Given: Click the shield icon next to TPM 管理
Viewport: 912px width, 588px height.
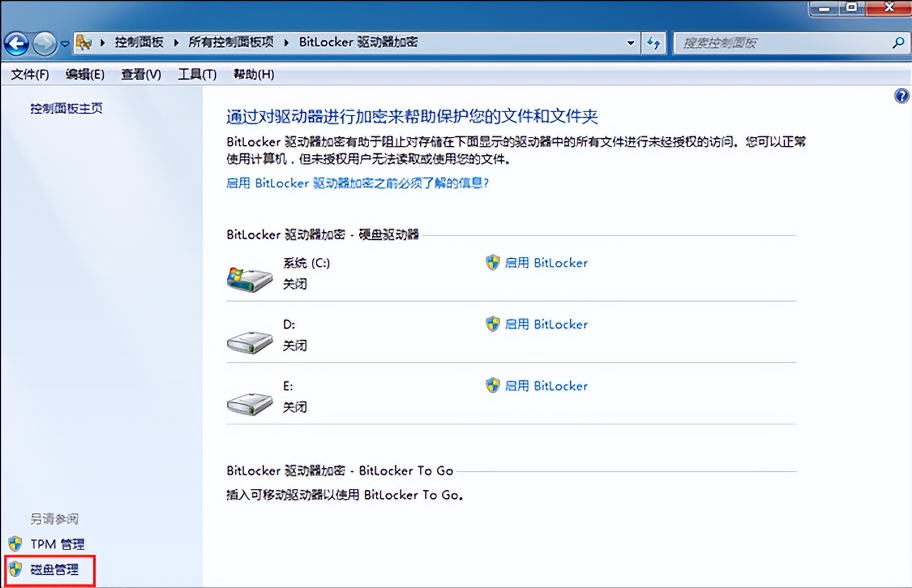Looking at the screenshot, I should coord(14,544).
